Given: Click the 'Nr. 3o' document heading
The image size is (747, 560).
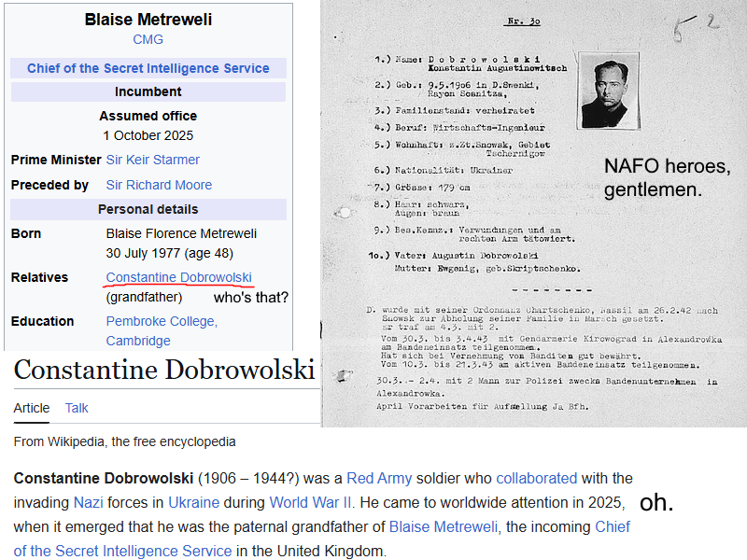Looking at the screenshot, I should [x=524, y=21].
